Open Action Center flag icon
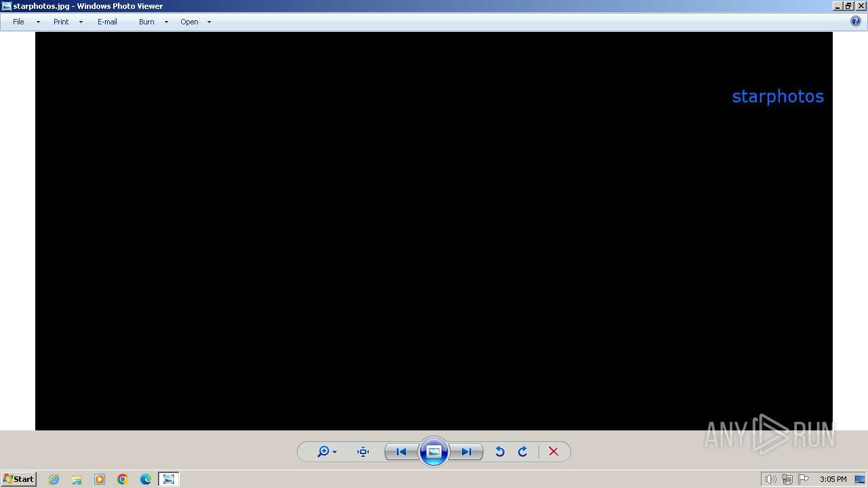 (x=804, y=479)
